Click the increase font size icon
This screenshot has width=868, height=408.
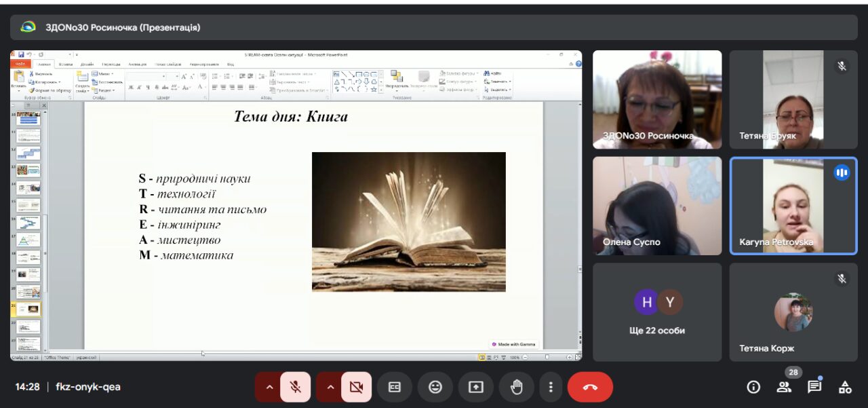click(x=184, y=77)
